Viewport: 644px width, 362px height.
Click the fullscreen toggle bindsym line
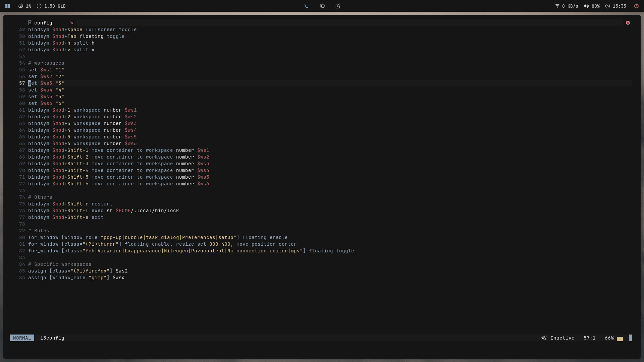pos(82,29)
